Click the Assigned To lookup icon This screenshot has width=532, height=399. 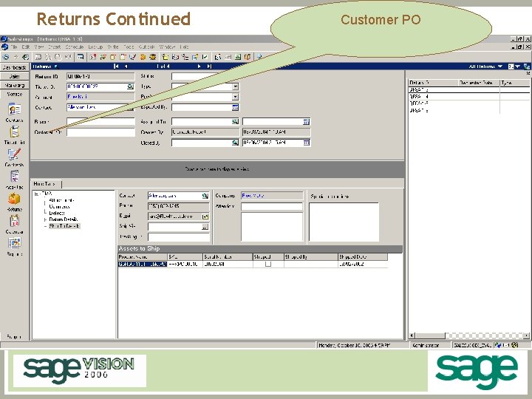[x=235, y=121]
